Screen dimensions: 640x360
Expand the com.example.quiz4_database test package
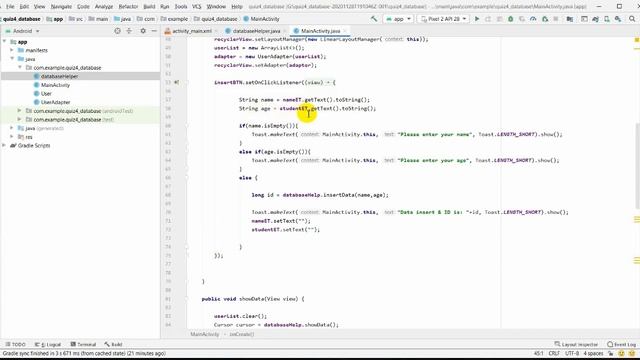20,119
